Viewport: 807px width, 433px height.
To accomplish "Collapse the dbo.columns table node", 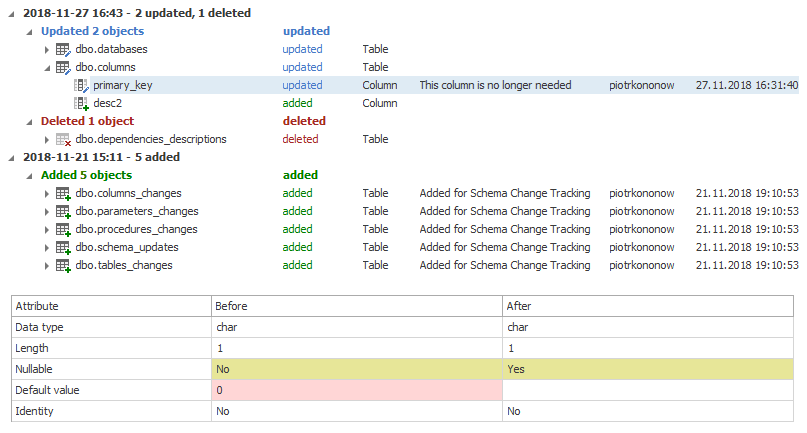I will pyautogui.click(x=47, y=68).
